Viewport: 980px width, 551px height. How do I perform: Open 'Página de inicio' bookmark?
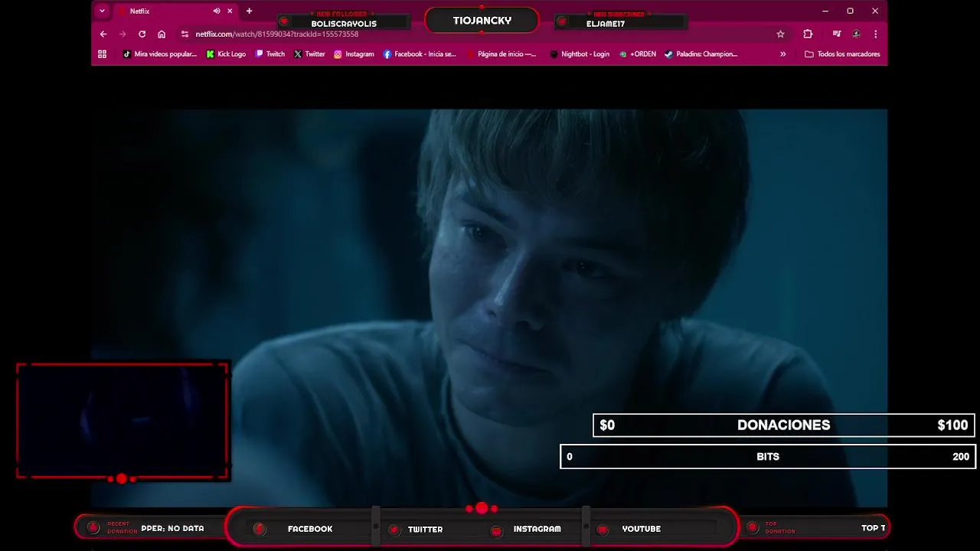(501, 54)
